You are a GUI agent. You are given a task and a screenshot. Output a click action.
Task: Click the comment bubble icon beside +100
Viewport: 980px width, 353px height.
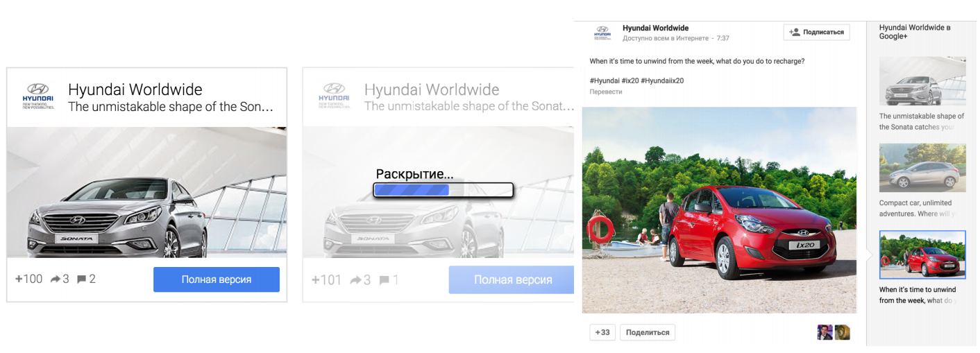coord(81,279)
